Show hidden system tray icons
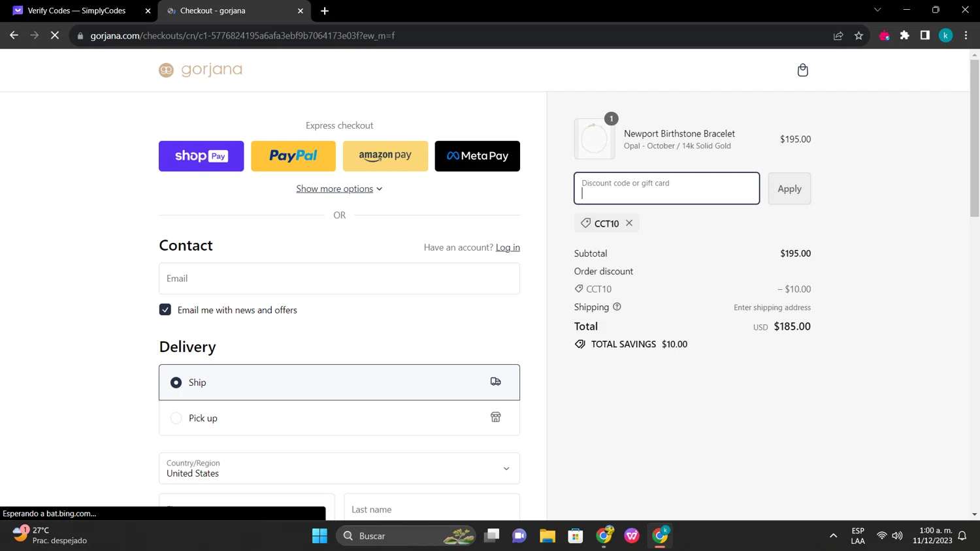This screenshot has height=551, width=980. pos(833,535)
